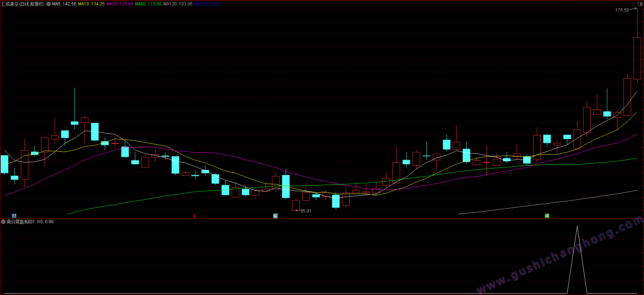Toggle the side panel icon at top right

click(640, 4)
